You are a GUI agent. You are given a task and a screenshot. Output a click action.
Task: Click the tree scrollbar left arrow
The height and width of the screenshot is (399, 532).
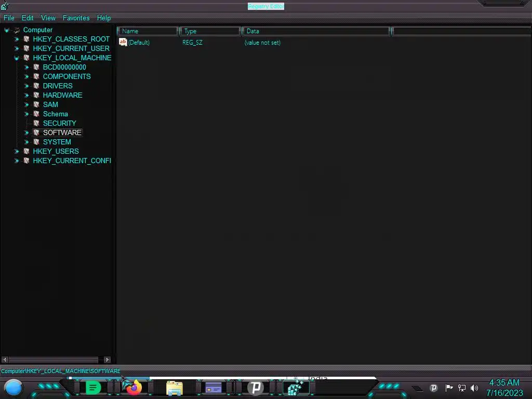coord(5,360)
